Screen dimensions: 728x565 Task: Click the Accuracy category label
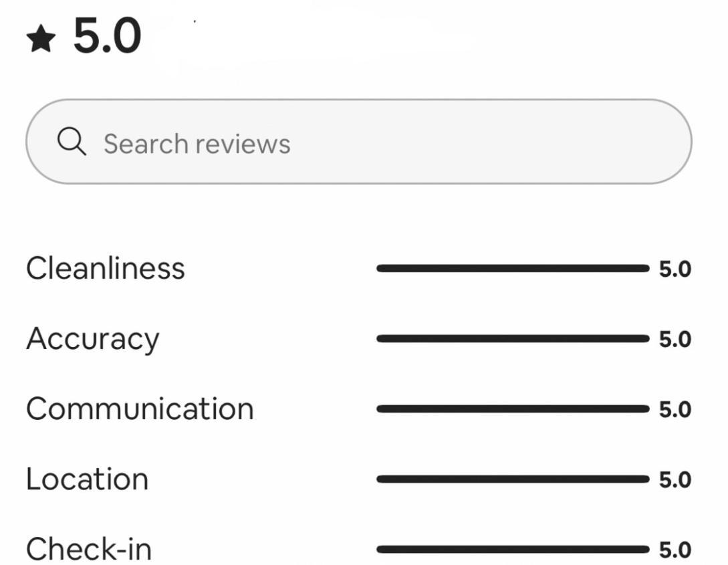pos(93,340)
